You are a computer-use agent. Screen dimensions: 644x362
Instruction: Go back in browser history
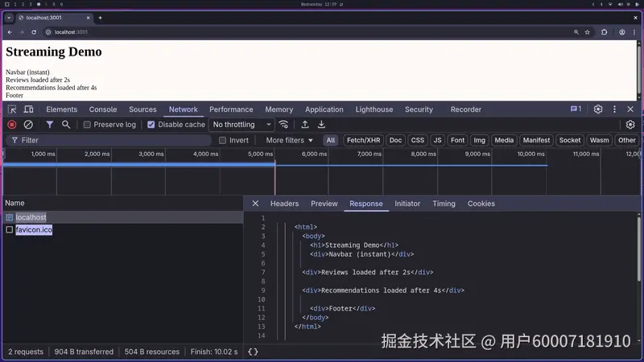[10, 32]
